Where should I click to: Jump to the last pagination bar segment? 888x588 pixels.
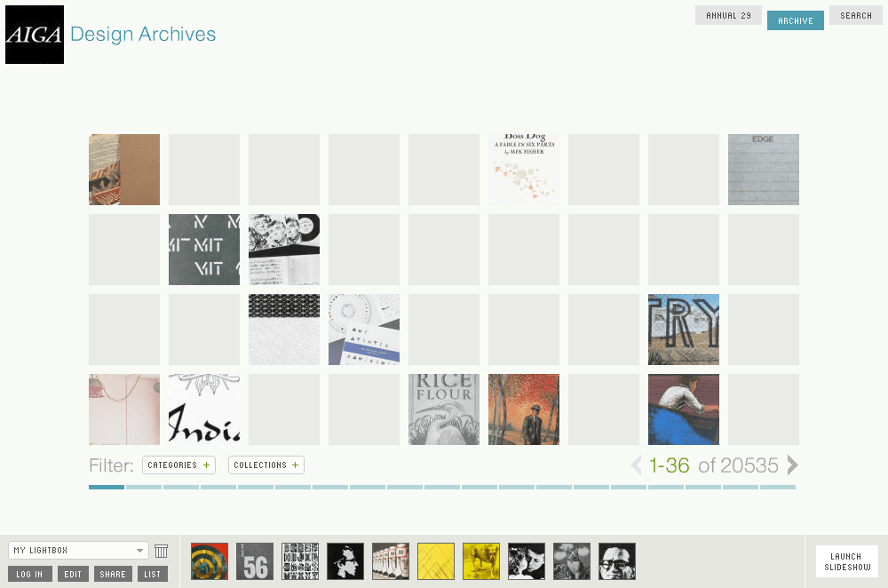click(x=778, y=487)
